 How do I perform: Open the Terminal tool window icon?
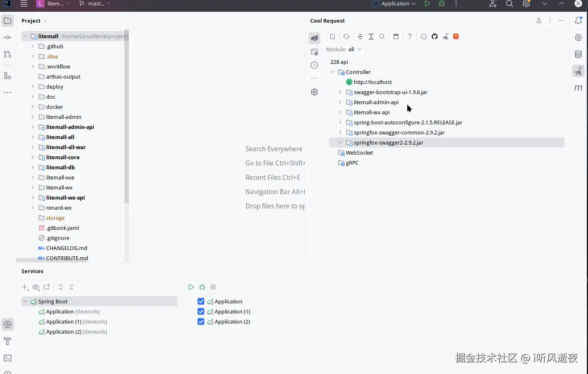click(x=8, y=358)
